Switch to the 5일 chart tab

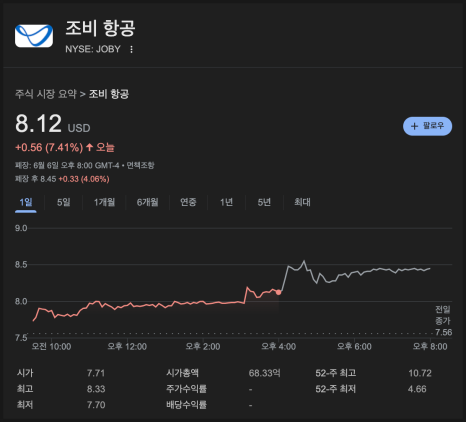tap(63, 202)
